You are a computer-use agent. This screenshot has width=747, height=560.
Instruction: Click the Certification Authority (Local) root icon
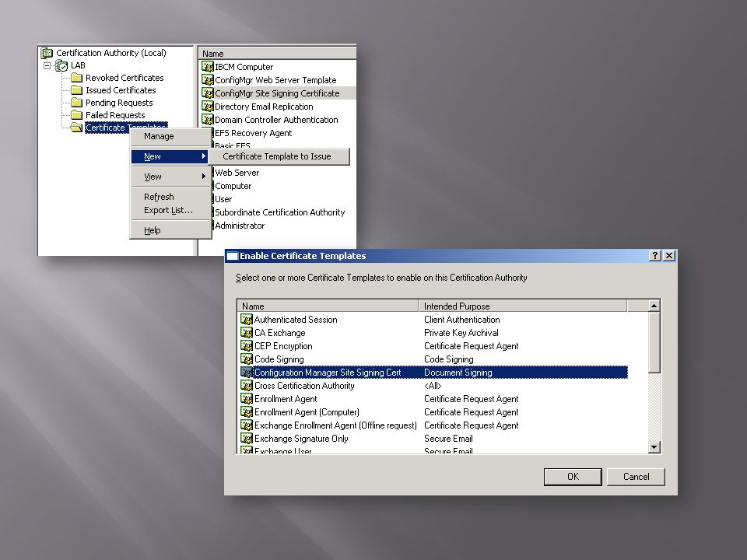47,53
